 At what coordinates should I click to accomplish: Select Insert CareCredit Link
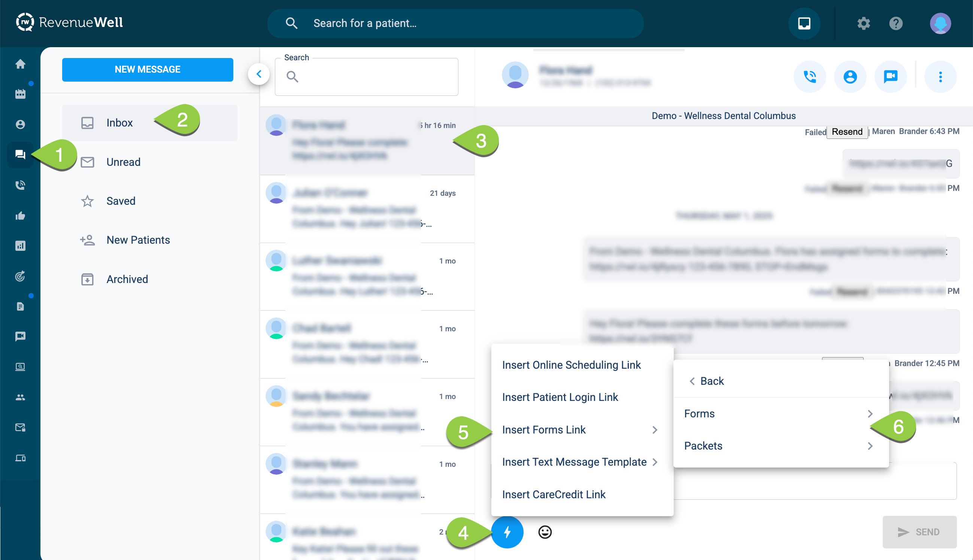coord(554,494)
